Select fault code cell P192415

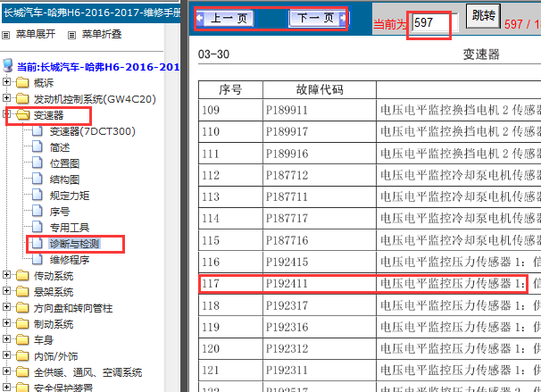[319, 262]
